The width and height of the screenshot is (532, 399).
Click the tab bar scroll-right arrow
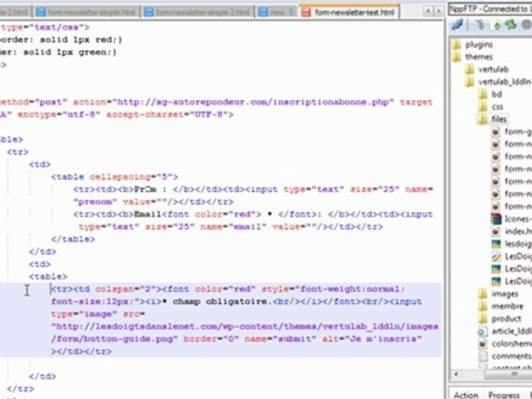pyautogui.click(x=439, y=11)
